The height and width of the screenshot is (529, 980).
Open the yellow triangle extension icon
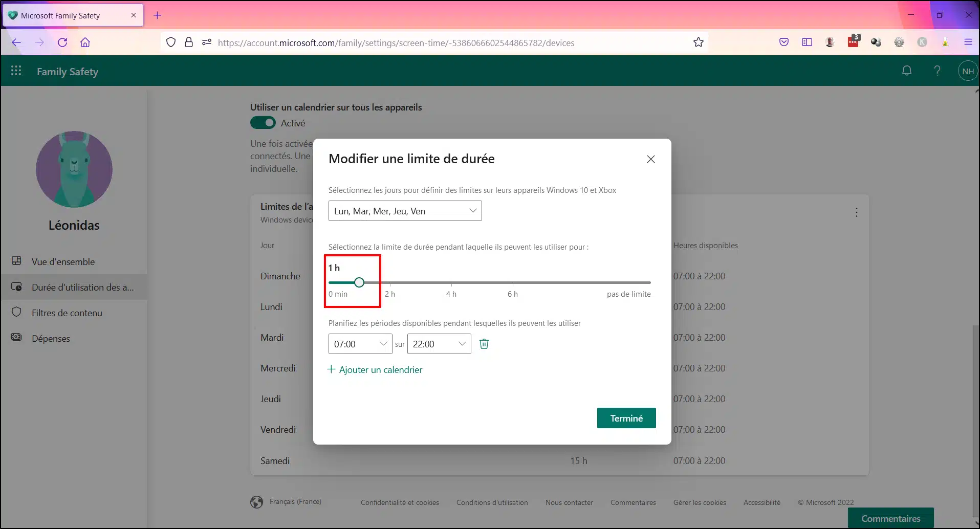[x=945, y=42]
